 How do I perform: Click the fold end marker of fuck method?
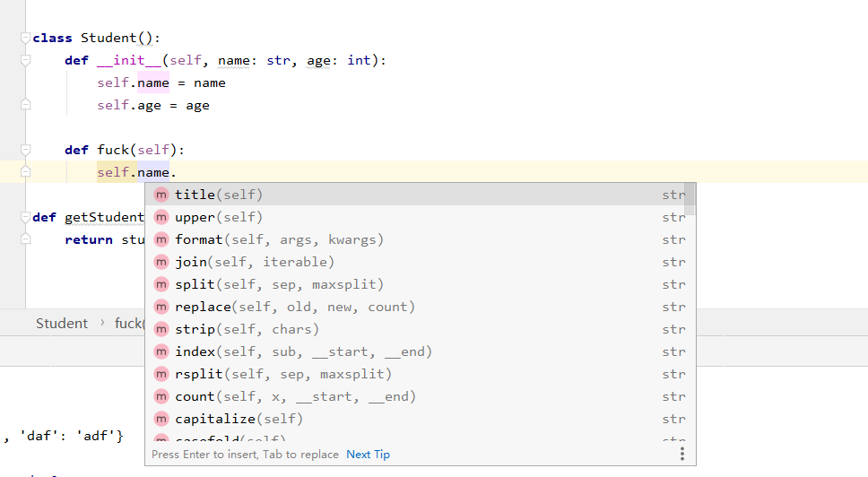point(26,171)
